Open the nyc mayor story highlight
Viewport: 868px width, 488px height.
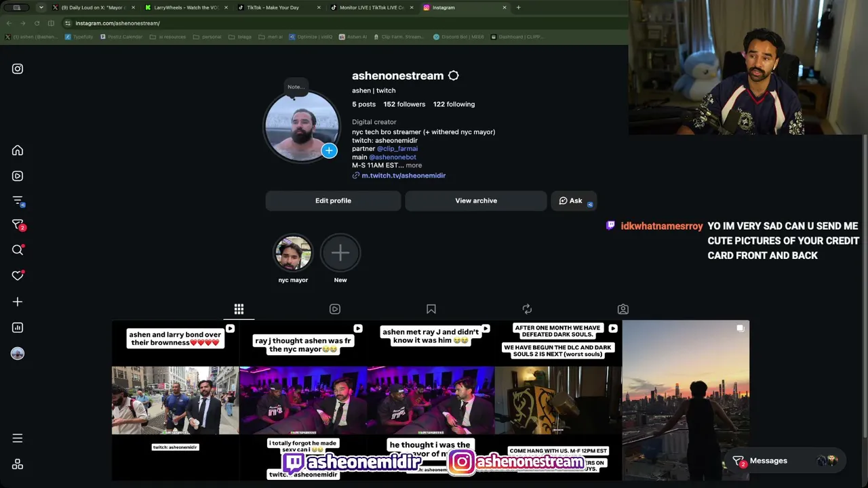click(x=293, y=258)
